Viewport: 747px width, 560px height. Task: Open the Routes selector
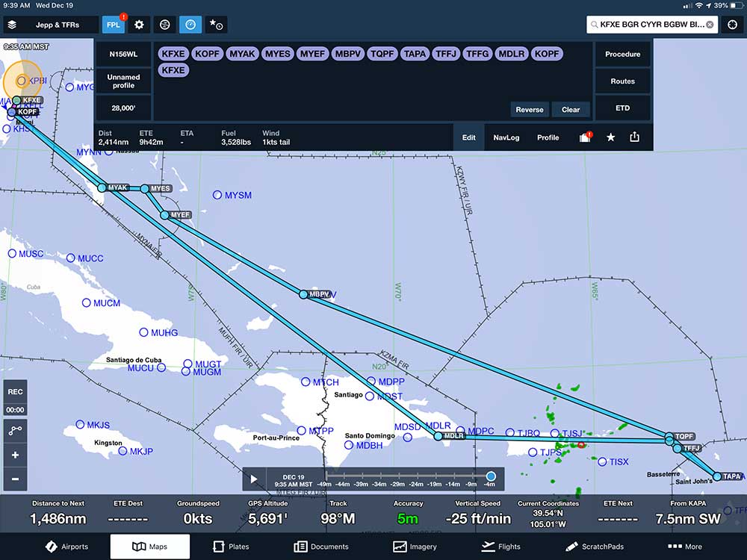point(622,81)
